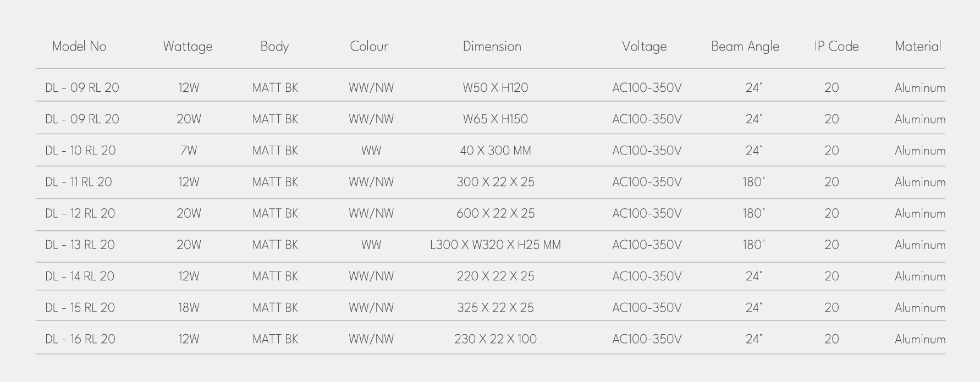This screenshot has width=980, height=382.
Task: Click dimension 40 X 300 MM
Action: click(x=495, y=151)
